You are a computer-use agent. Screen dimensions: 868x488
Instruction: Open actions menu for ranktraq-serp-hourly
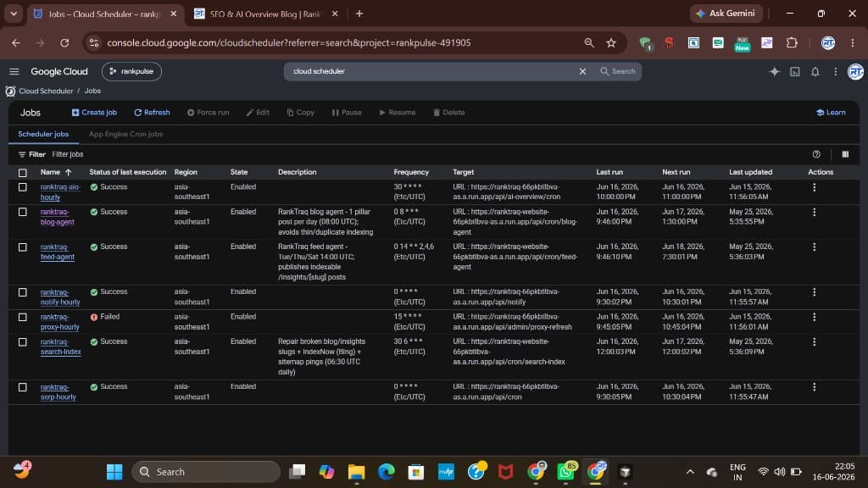click(x=815, y=386)
